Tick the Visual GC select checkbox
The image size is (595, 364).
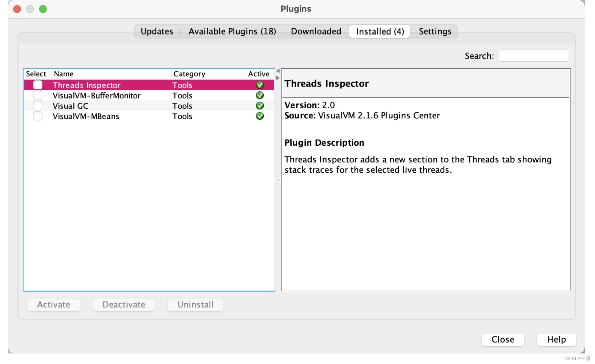[38, 106]
